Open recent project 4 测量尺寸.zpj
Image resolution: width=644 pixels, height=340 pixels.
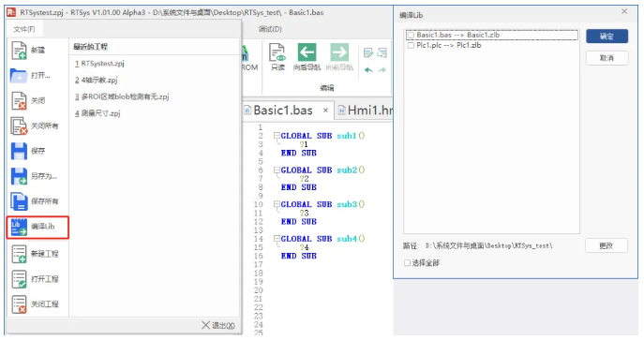click(97, 113)
